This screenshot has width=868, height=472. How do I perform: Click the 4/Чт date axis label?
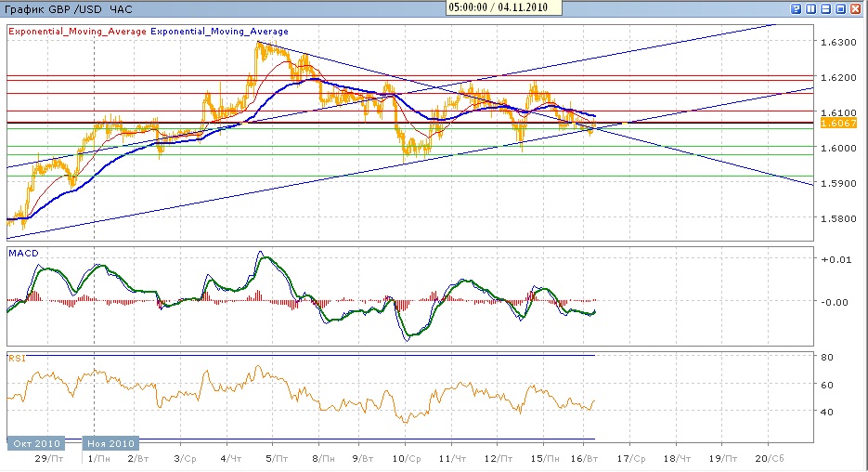click(231, 459)
